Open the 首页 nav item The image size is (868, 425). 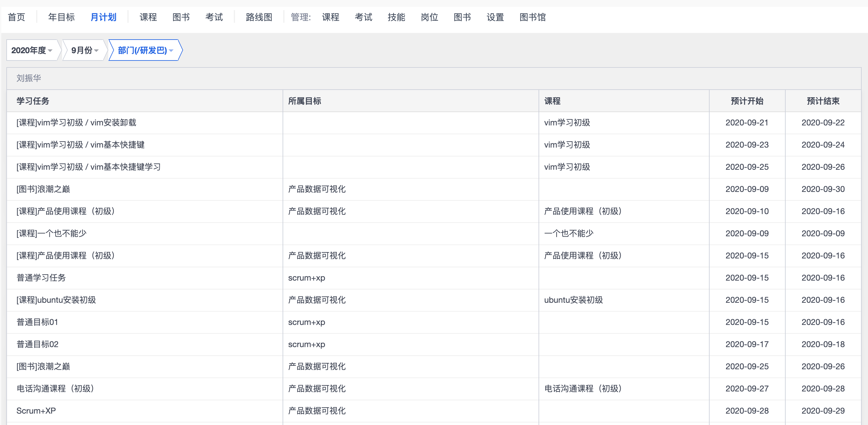coord(16,17)
